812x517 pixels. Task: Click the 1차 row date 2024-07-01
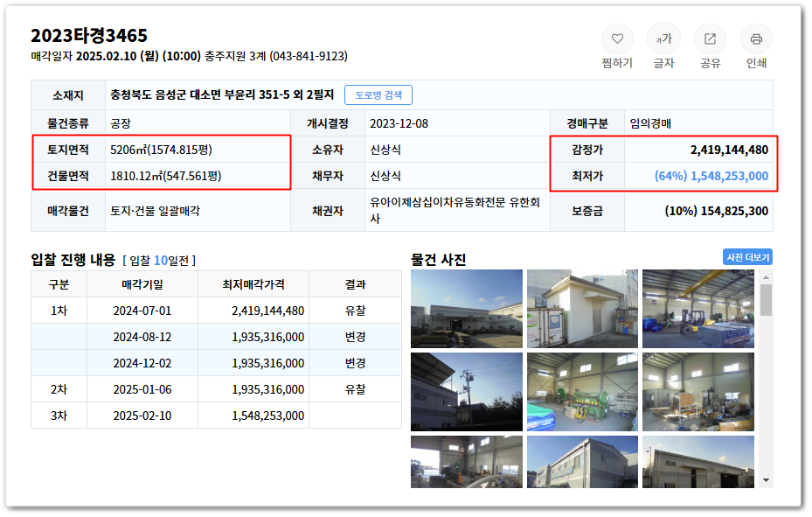click(142, 311)
